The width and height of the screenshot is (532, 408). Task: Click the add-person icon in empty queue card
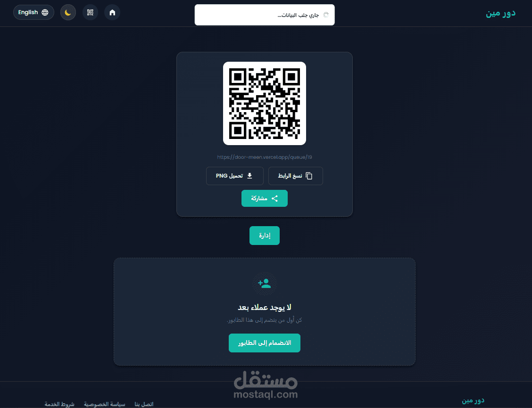click(265, 283)
